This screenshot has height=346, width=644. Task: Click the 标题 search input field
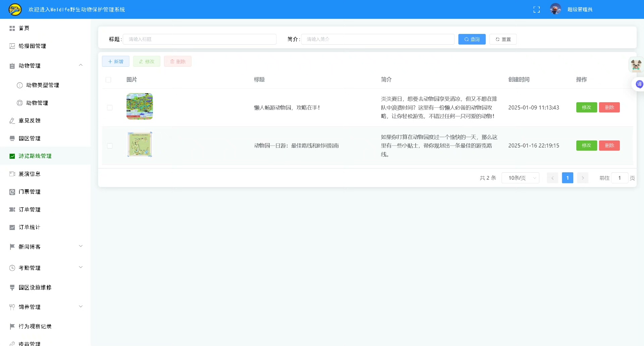tap(200, 39)
